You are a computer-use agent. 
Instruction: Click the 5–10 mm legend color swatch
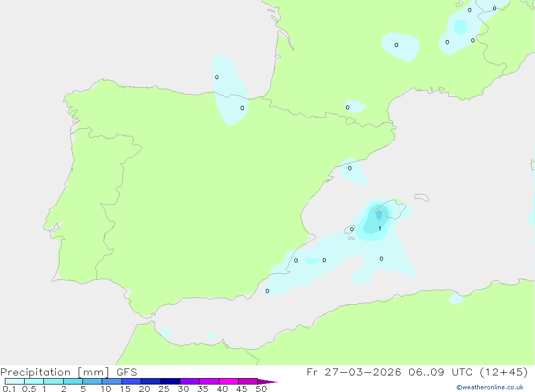pyautogui.click(x=93, y=381)
